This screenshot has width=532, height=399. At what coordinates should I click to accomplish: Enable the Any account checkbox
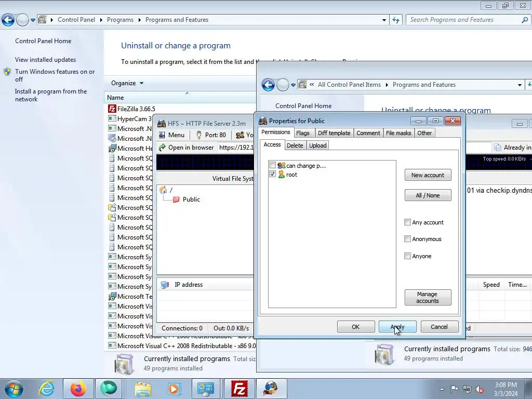tap(407, 222)
